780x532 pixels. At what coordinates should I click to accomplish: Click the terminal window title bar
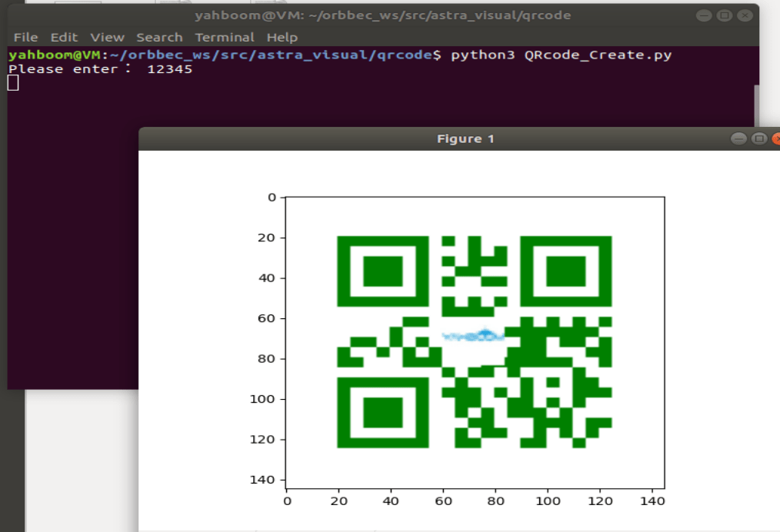click(x=383, y=15)
